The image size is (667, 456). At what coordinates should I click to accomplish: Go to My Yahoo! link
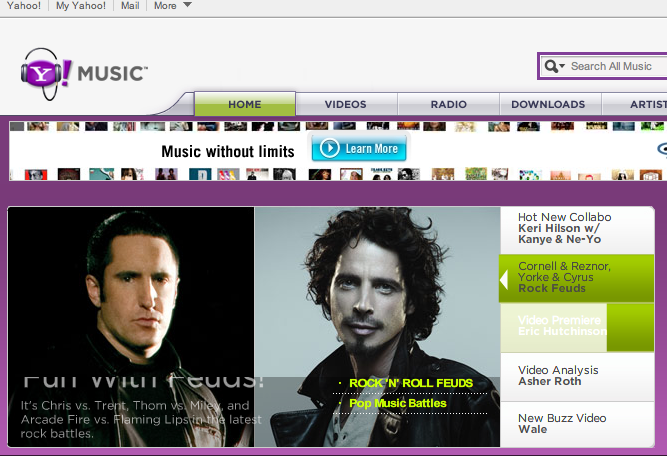click(x=81, y=6)
